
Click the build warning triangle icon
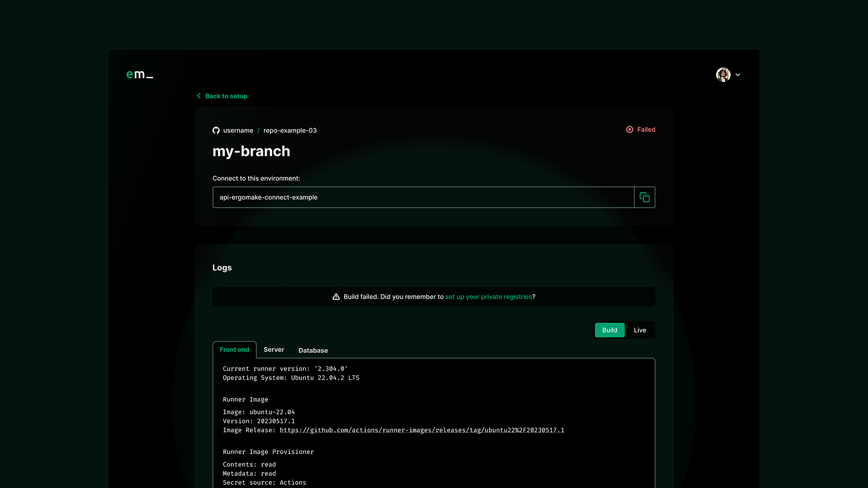tap(336, 297)
